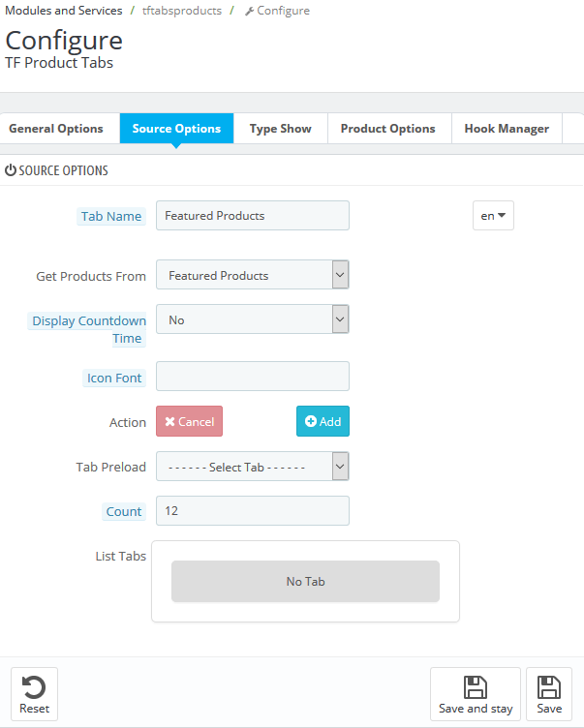Open the Type Show tab
Image resolution: width=584 pixels, height=728 pixels.
280,129
